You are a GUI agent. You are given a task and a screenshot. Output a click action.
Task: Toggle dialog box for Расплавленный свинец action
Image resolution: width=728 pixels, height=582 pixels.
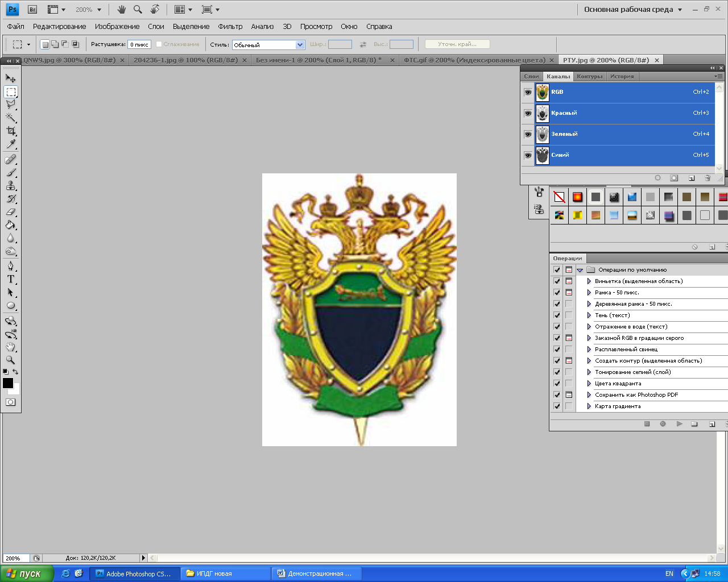(569, 350)
